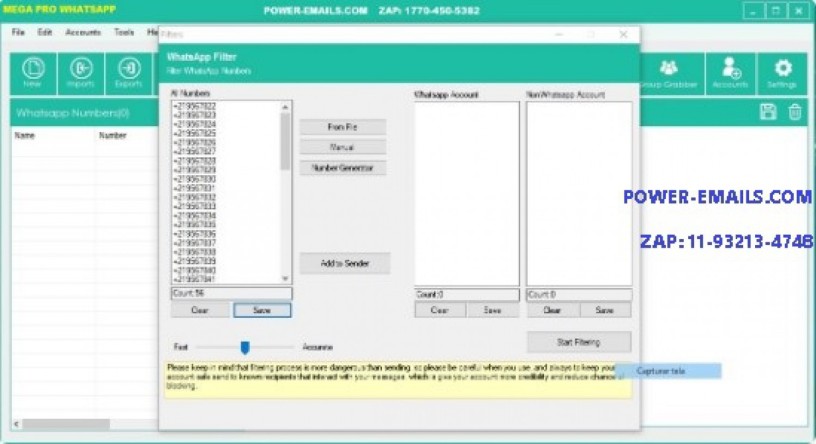The height and width of the screenshot is (444, 816).
Task: Minimize the Mega Pro WhatsApp main window
Action: pyautogui.click(x=753, y=10)
